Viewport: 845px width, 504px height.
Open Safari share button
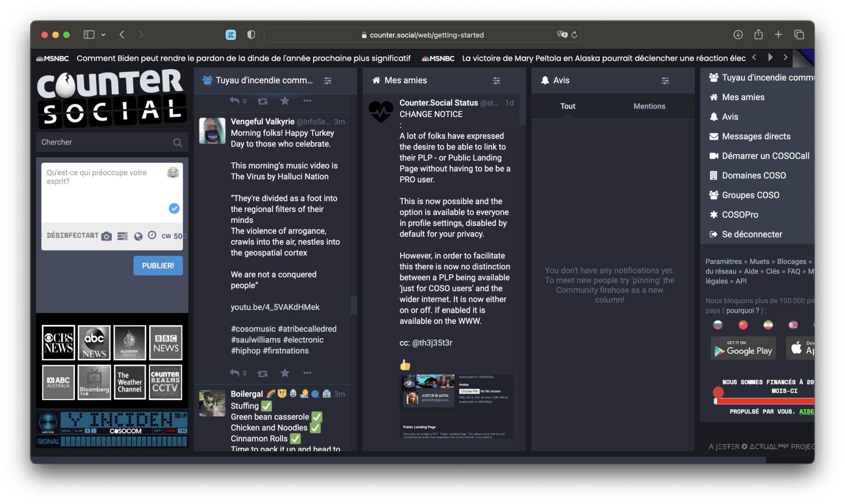click(758, 34)
